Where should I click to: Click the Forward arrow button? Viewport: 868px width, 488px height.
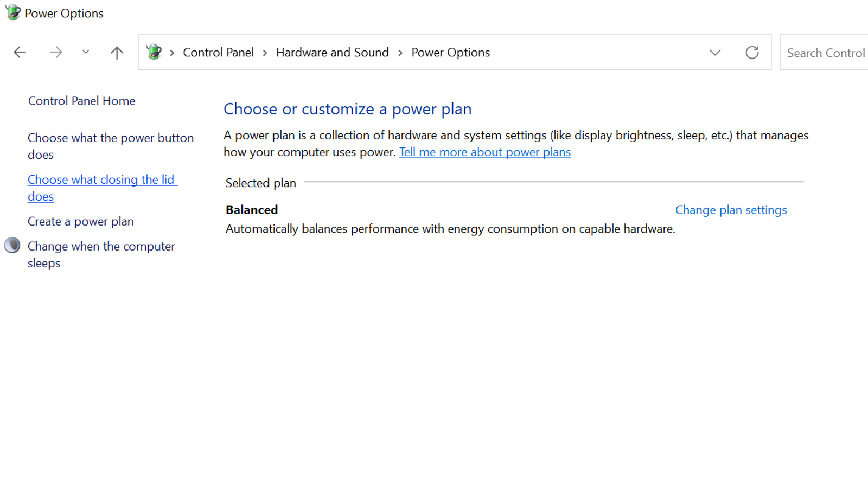click(x=56, y=53)
